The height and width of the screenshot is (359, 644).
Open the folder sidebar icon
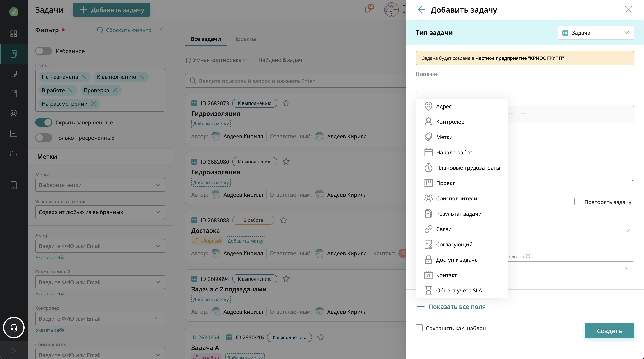[x=14, y=153]
